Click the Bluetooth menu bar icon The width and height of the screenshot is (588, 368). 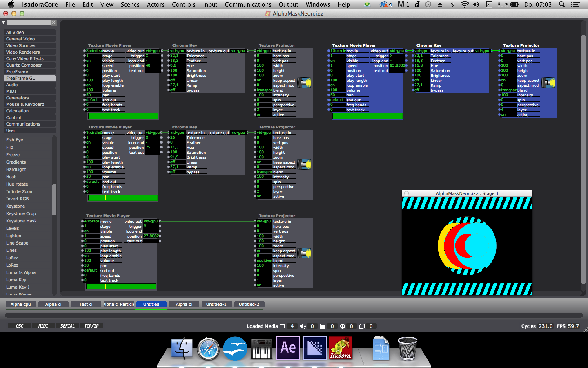452,4
